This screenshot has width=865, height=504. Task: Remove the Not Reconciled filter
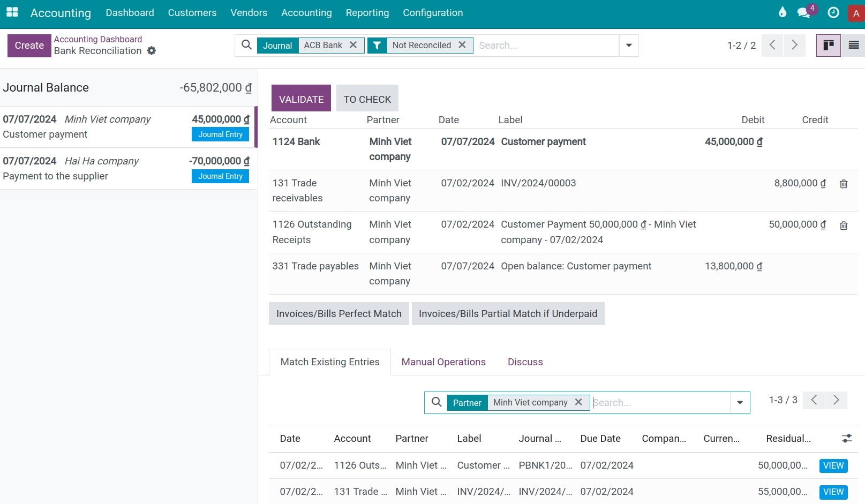pyautogui.click(x=462, y=45)
